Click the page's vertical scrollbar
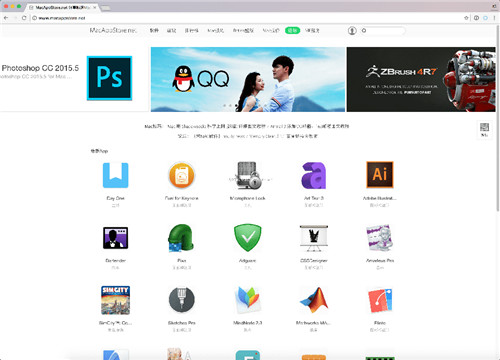Viewport: 500px width, 360px height. pyautogui.click(x=498, y=117)
